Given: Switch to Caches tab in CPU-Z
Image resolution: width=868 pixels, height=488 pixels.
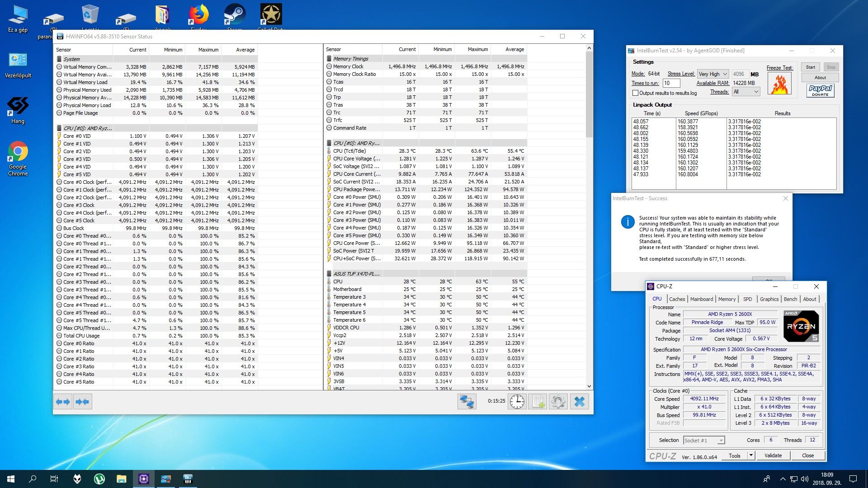Looking at the screenshot, I should [x=677, y=299].
